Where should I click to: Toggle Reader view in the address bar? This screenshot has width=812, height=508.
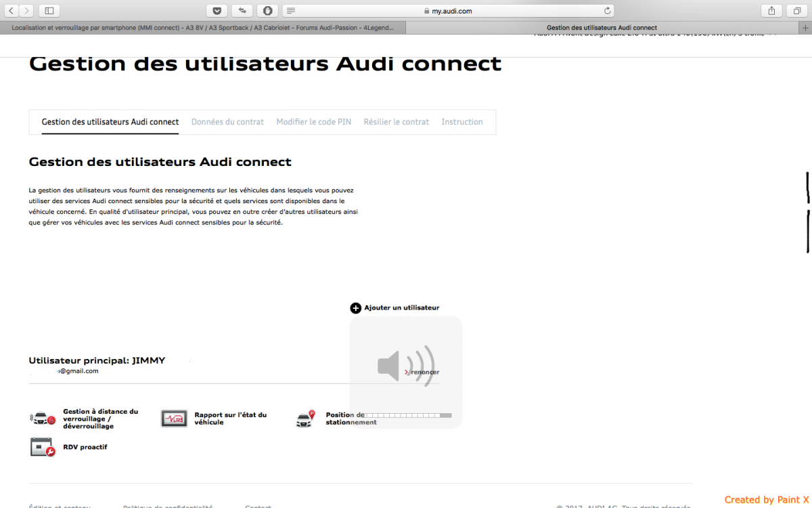click(291, 11)
